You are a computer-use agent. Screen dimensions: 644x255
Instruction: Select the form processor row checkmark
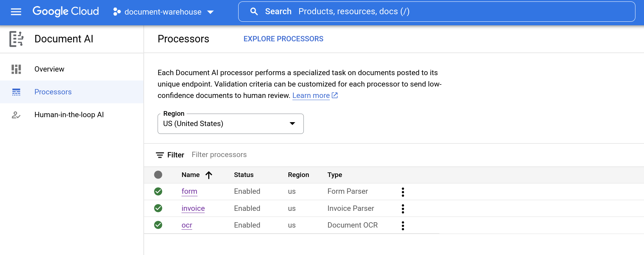[158, 192]
